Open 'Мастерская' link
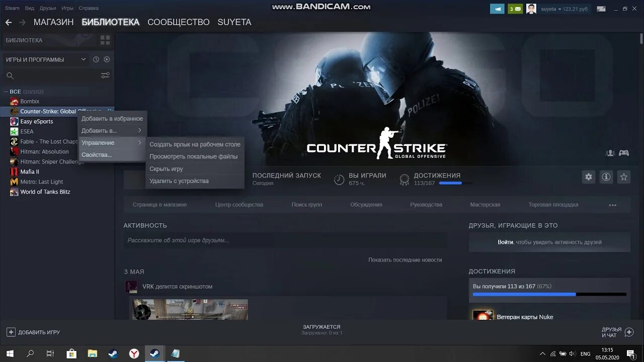Image resolution: width=644 pixels, height=362 pixels. [485, 205]
